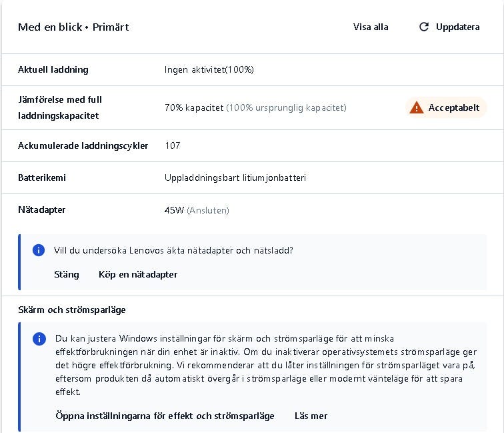Click the Läs mer link
Viewport: 504px width, 433px height.
coord(311,416)
